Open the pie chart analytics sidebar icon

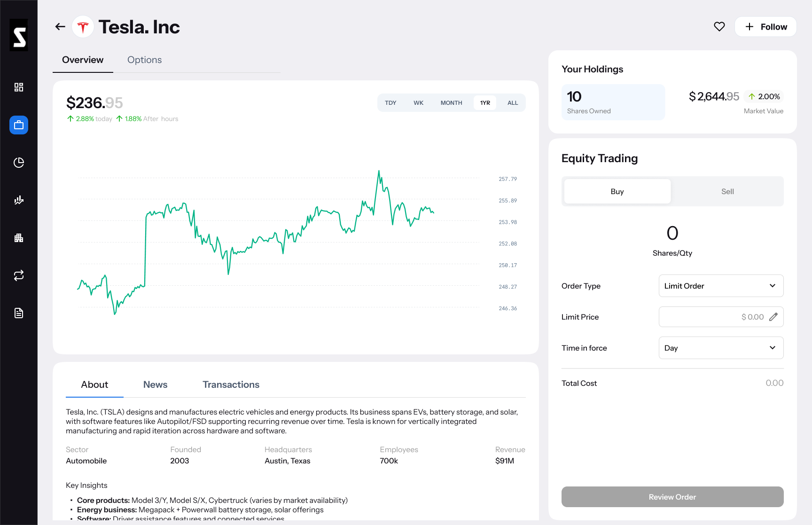[19, 163]
